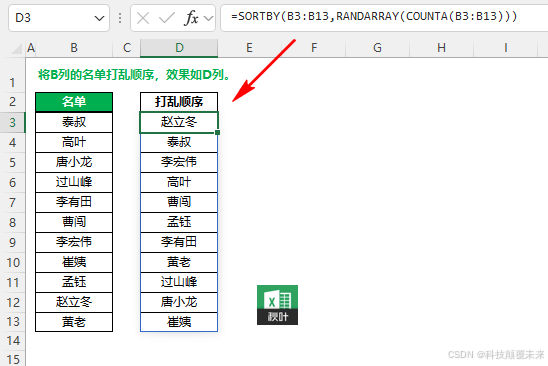Select row 8 header
The height and width of the screenshot is (366, 548).
[13, 222]
